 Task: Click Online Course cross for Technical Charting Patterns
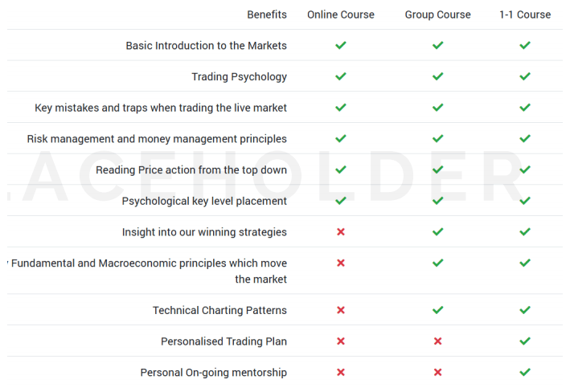pyautogui.click(x=341, y=310)
